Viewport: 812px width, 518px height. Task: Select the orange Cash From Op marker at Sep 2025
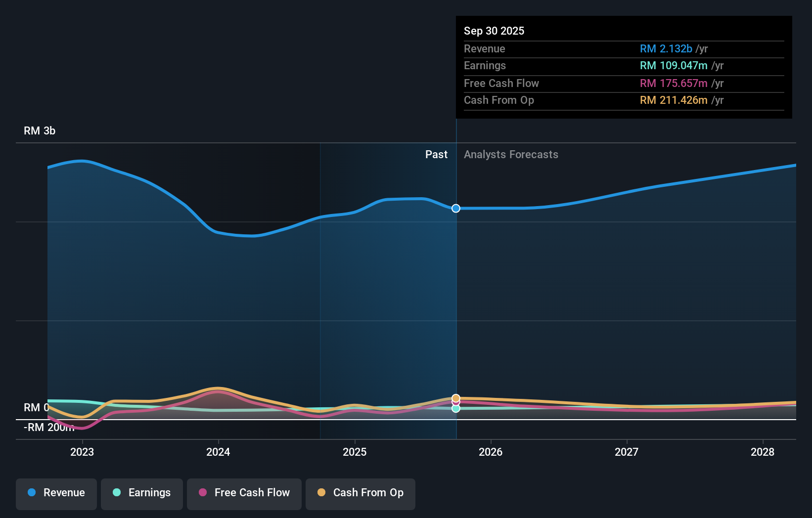[455, 397]
